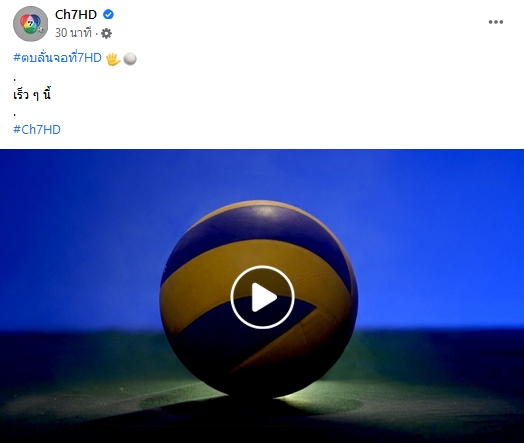Click the 'เร็ว ๆ นี้' caption text

(x=32, y=95)
